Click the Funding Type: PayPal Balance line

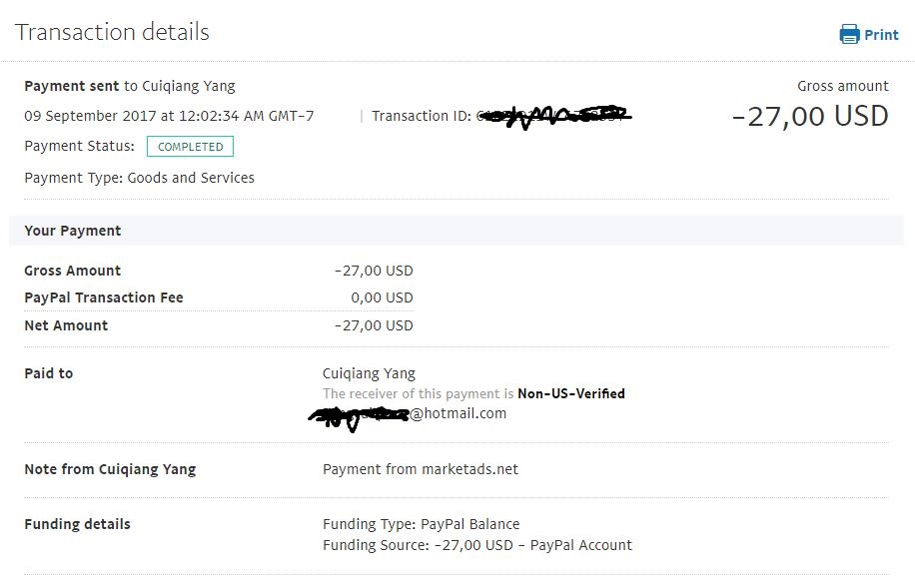(x=421, y=524)
